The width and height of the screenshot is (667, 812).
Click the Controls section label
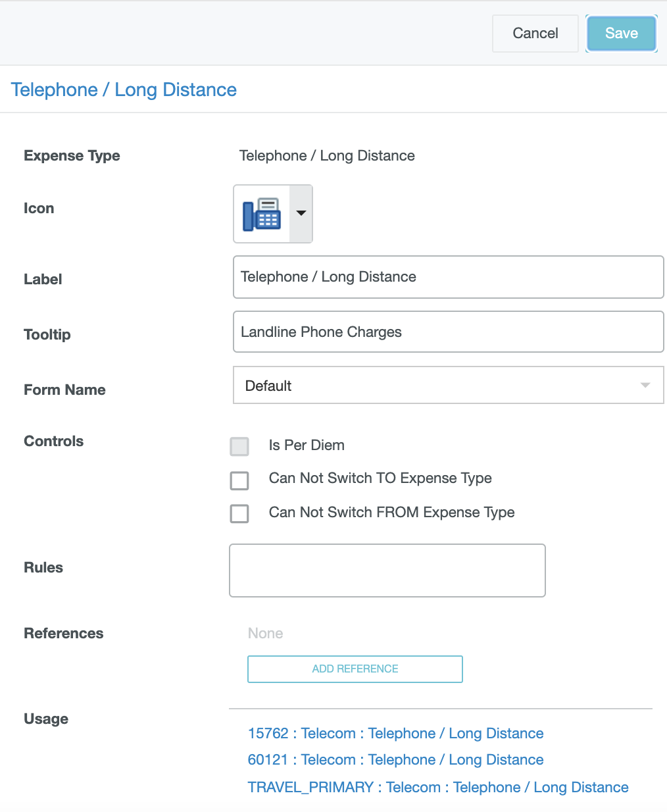tap(54, 441)
